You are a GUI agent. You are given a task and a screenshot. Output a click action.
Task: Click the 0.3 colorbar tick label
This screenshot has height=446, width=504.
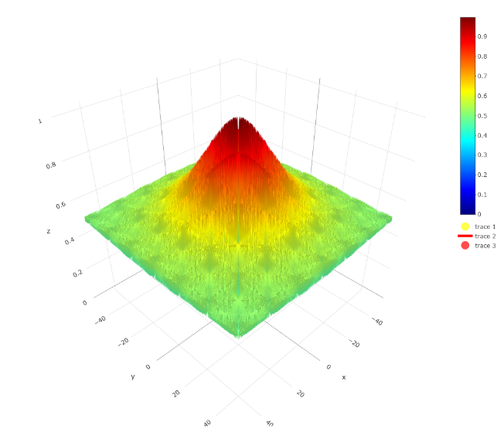(482, 155)
